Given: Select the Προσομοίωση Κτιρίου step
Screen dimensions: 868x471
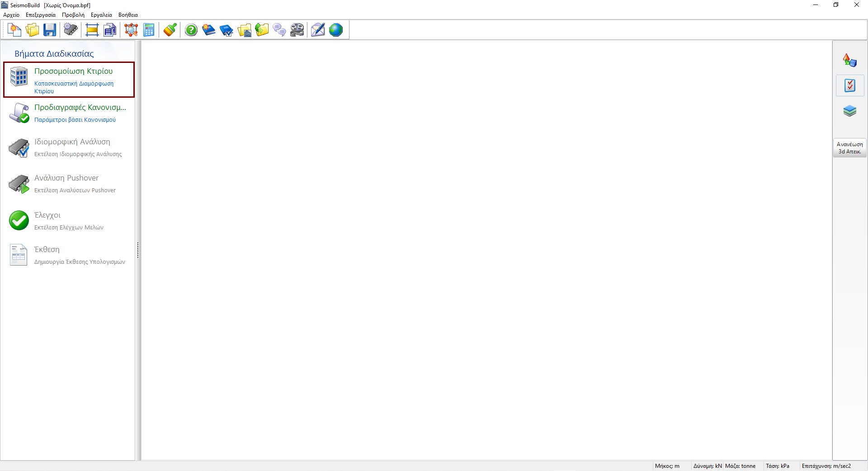Looking at the screenshot, I should coord(69,80).
